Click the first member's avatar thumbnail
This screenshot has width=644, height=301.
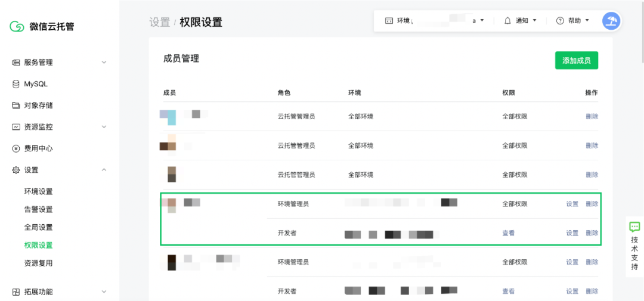point(168,117)
